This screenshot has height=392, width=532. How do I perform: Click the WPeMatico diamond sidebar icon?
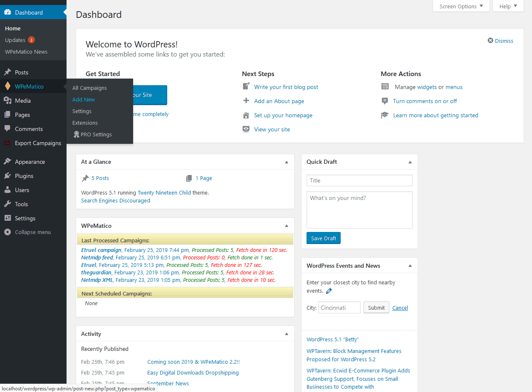click(x=7, y=86)
